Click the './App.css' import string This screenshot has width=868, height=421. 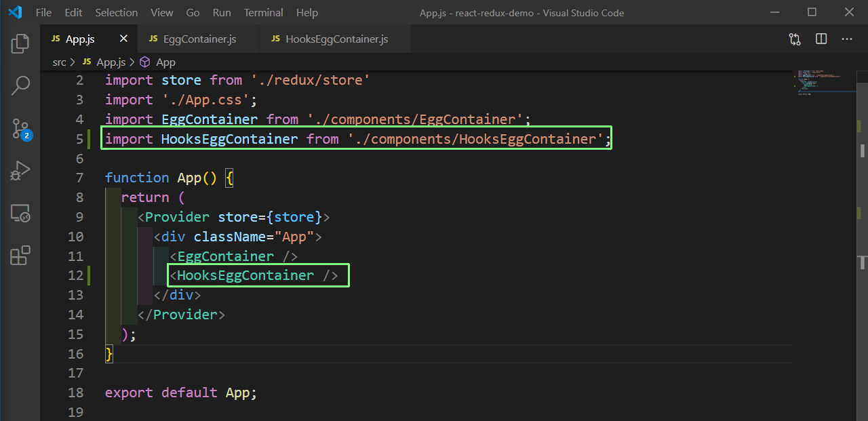pos(205,100)
